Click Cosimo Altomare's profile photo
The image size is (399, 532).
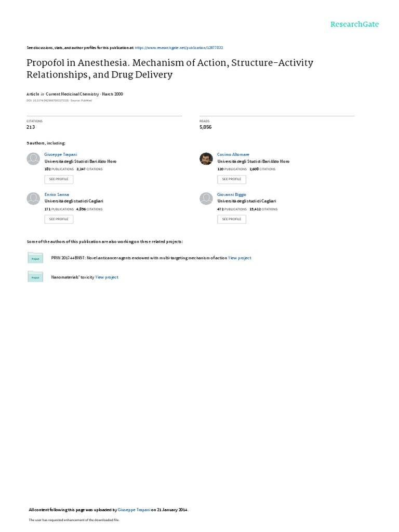click(206, 158)
